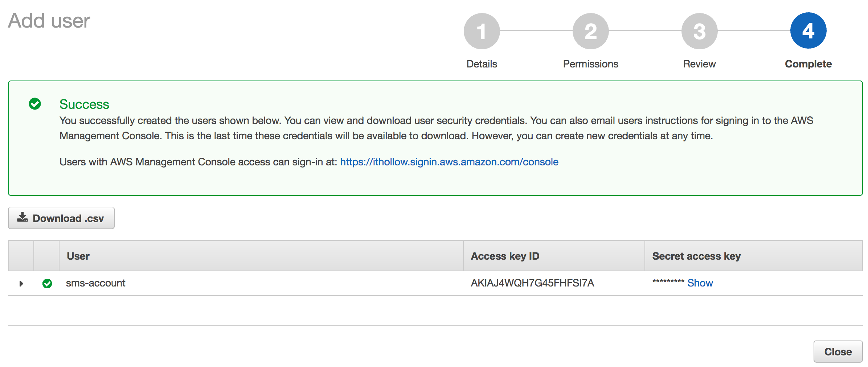Click the step 2 Permissions circle

(x=590, y=31)
